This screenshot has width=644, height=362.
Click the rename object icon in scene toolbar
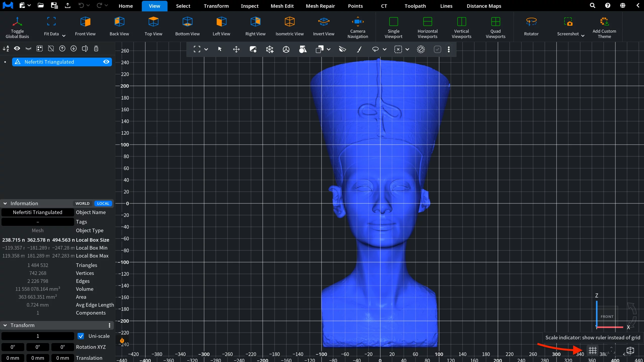85,49
